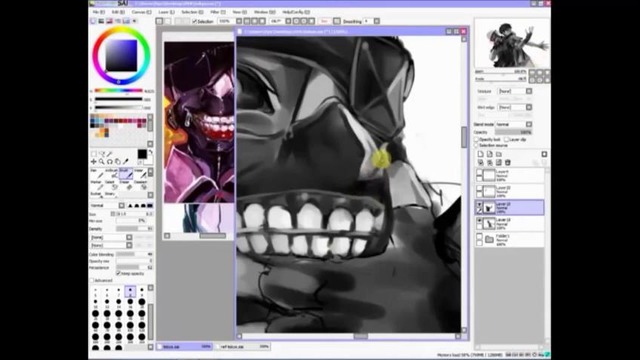Open the Selection menu

pyautogui.click(x=192, y=12)
